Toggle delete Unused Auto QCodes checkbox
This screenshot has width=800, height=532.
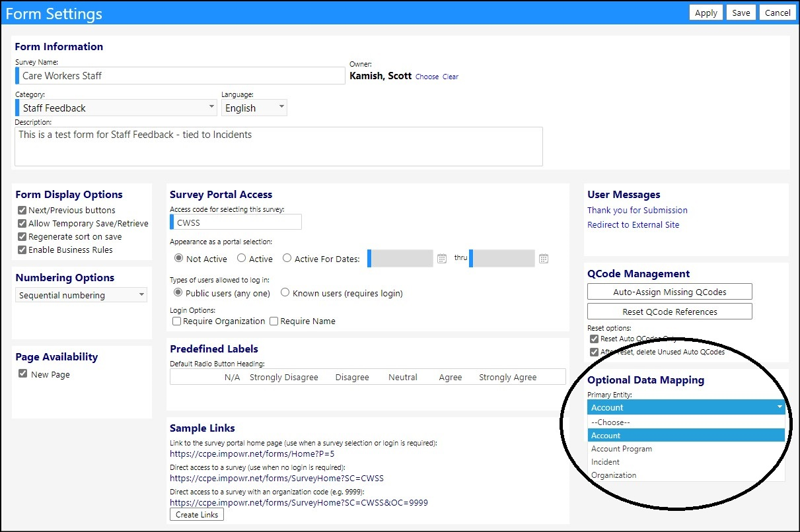point(594,352)
